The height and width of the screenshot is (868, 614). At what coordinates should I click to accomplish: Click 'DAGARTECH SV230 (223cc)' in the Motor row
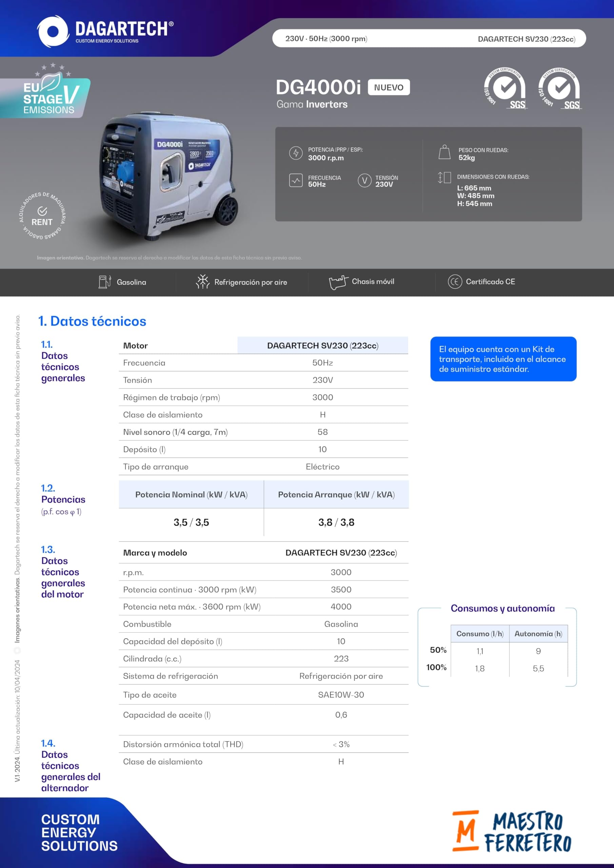323,346
